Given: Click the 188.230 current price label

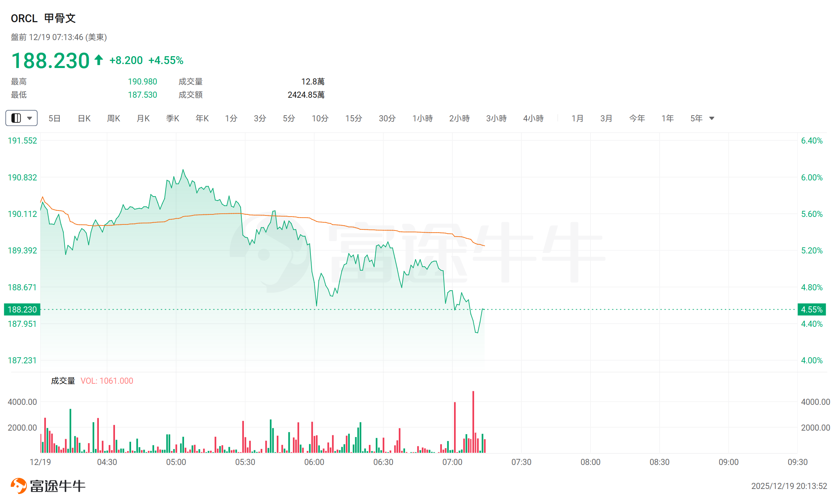Looking at the screenshot, I should coord(22,310).
